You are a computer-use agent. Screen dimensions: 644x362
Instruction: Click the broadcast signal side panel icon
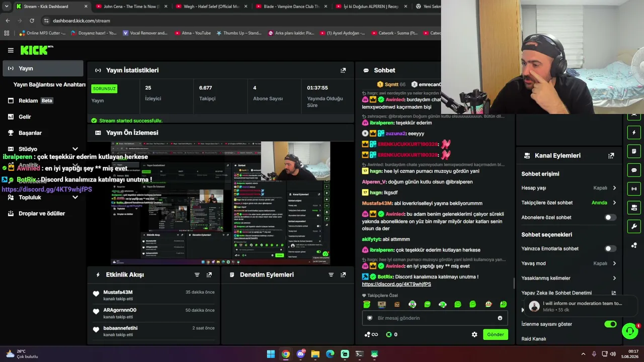pyautogui.click(x=634, y=189)
